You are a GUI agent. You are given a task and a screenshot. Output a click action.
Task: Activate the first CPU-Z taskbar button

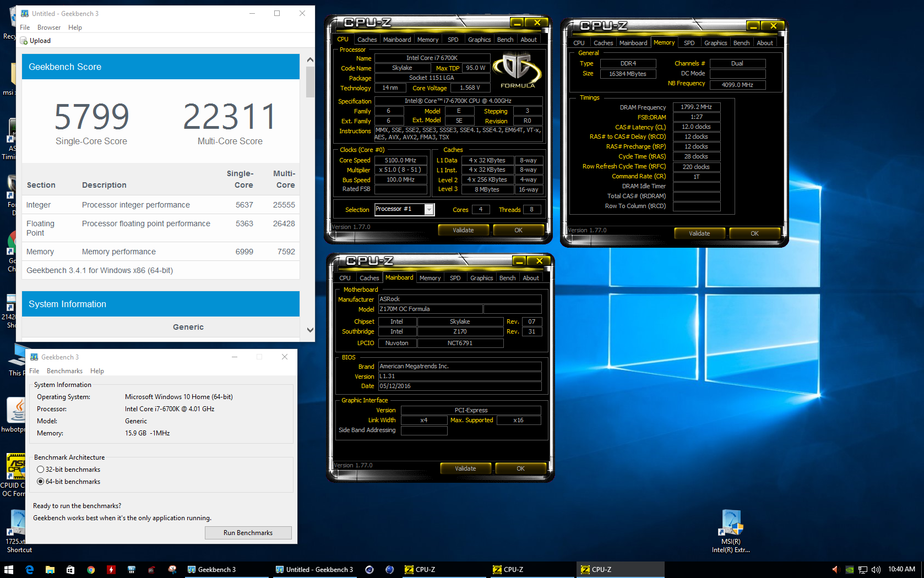(x=444, y=570)
